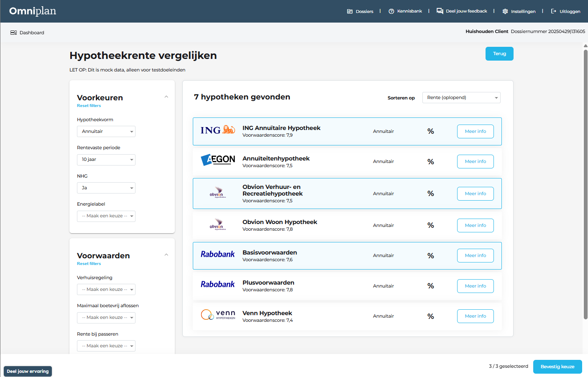Image resolution: width=588 pixels, height=377 pixels.
Task: Click Meer info for Rabobank Plusvoorwaarden
Action: [x=476, y=286]
